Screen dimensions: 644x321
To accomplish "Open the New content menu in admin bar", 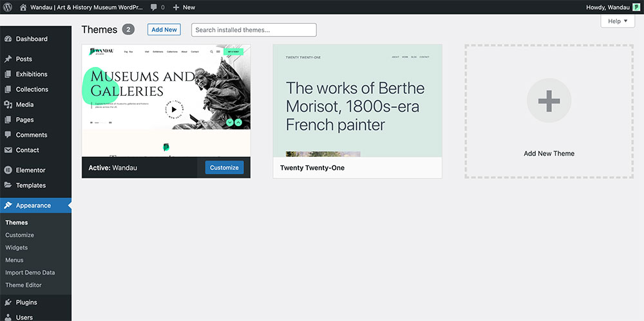I will (184, 7).
